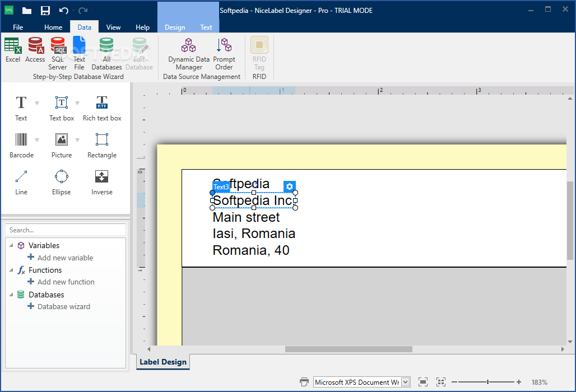Image resolution: width=576 pixels, height=392 pixels.
Task: Click the RFID Tag button
Action: 259,54
